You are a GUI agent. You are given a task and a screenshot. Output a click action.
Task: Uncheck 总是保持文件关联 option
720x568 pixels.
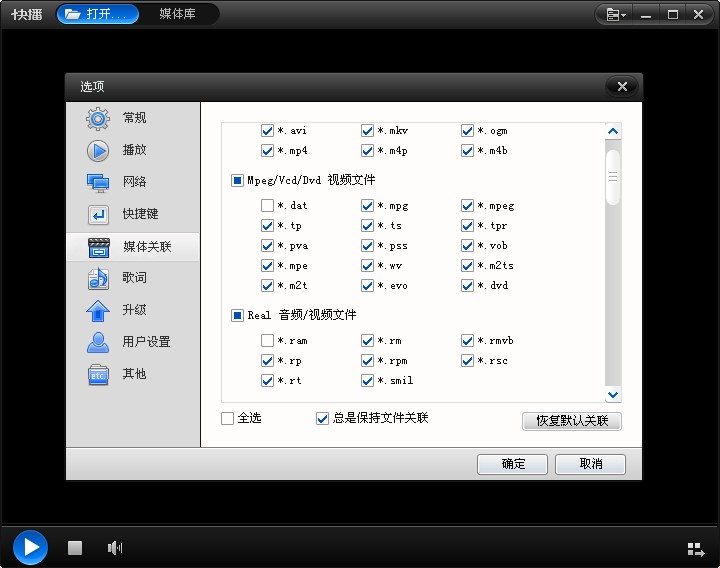322,418
